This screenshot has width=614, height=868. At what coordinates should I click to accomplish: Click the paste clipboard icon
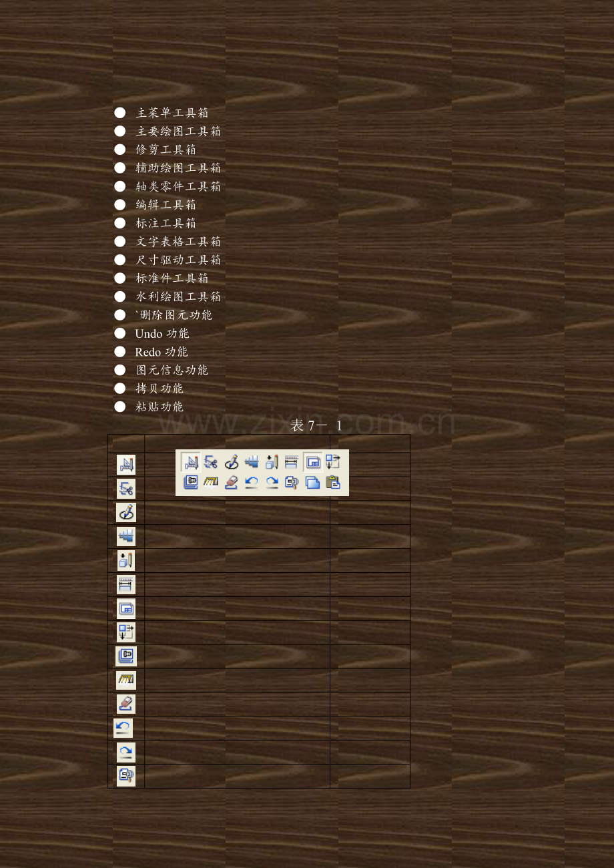click(x=334, y=482)
